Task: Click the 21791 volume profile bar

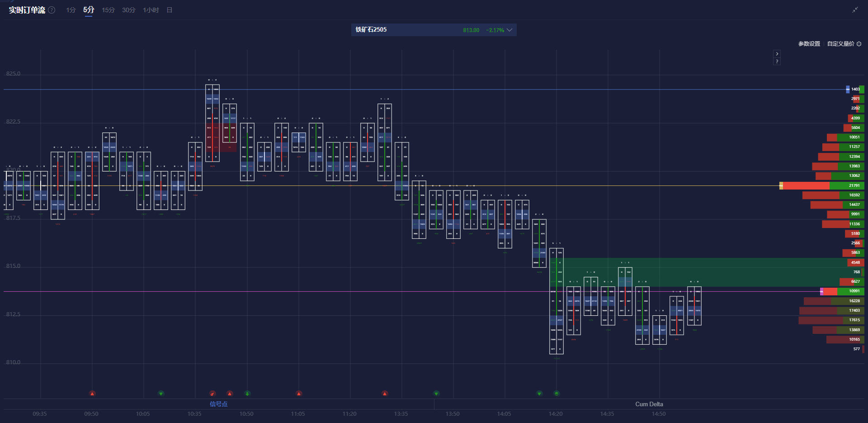Action: tap(823, 185)
